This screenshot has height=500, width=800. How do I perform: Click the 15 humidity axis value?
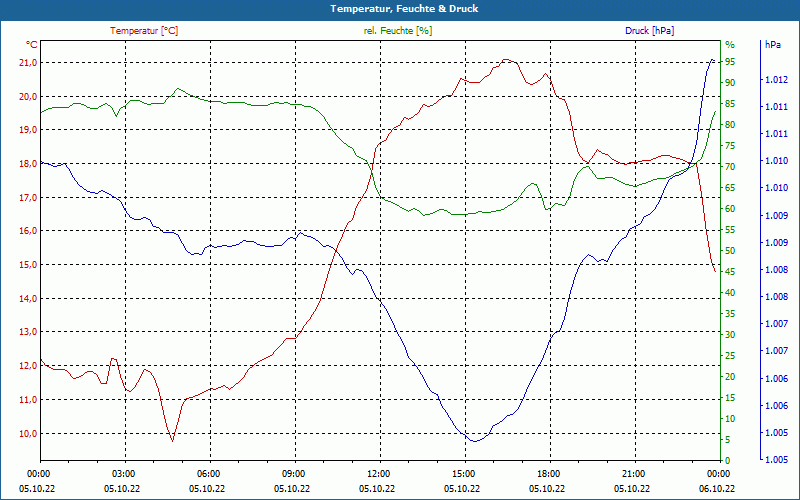click(730, 397)
